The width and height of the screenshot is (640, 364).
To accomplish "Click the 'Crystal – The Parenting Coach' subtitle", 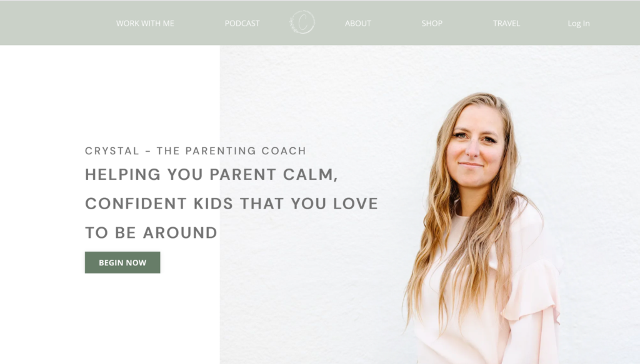I will (x=196, y=151).
